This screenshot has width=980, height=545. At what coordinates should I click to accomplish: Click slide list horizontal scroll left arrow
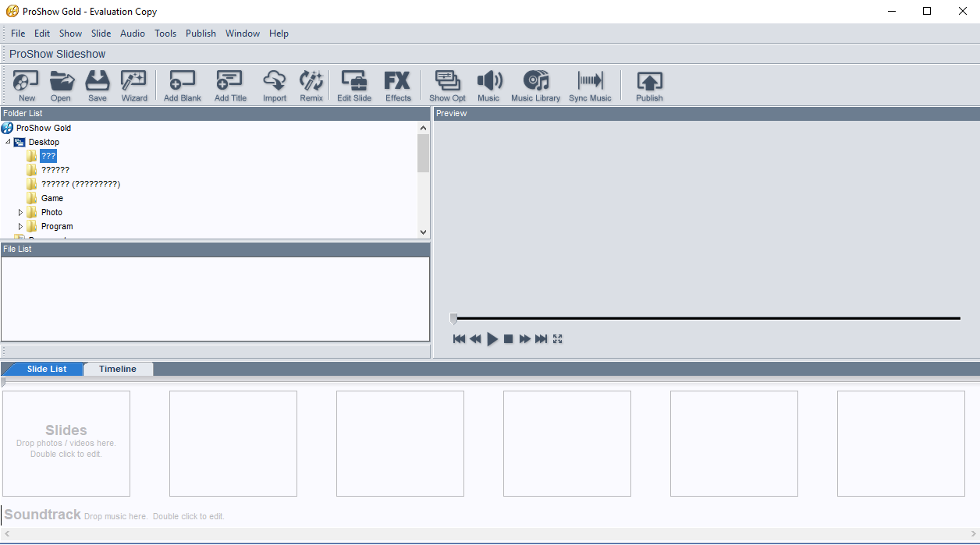coord(7,534)
